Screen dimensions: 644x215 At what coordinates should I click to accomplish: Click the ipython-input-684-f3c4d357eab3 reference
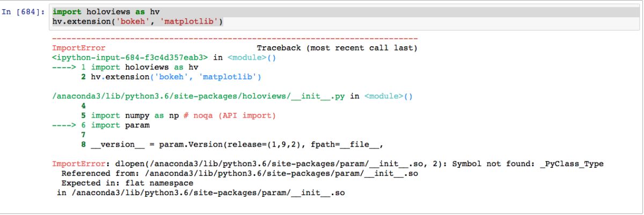[130, 58]
